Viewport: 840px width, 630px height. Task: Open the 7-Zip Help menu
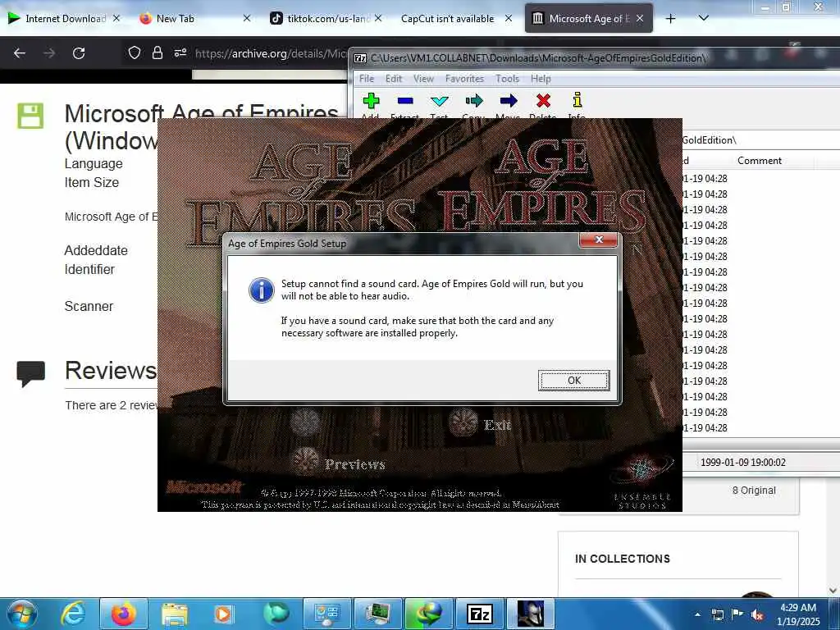[x=541, y=79]
